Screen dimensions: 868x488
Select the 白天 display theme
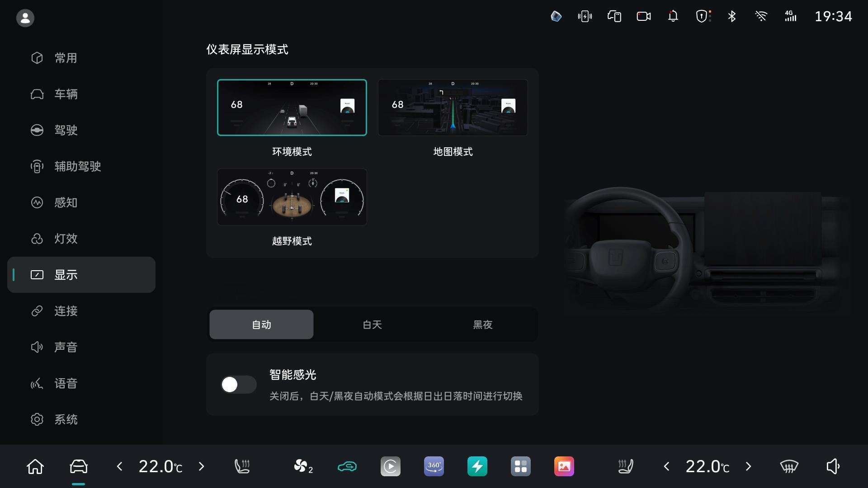(x=372, y=324)
